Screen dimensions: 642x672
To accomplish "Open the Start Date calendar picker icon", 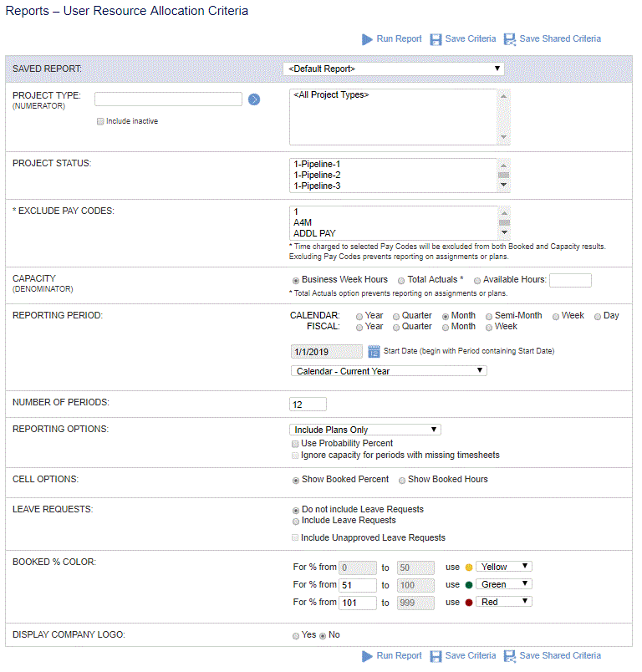I will 374,351.
